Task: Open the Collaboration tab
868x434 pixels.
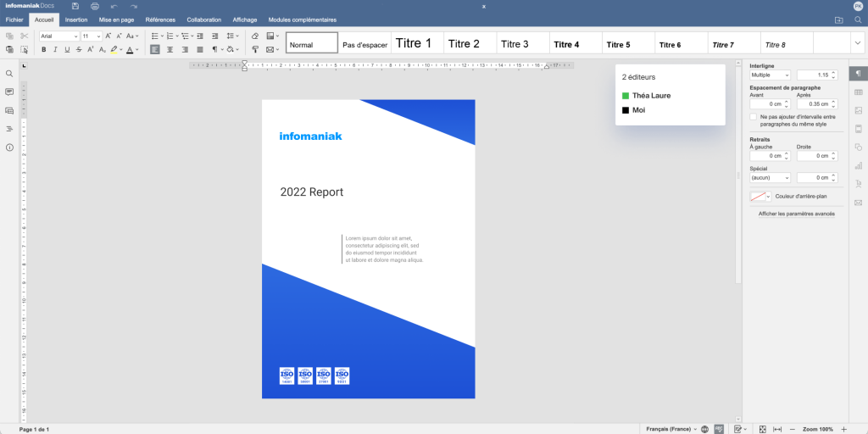Action: [x=203, y=19]
